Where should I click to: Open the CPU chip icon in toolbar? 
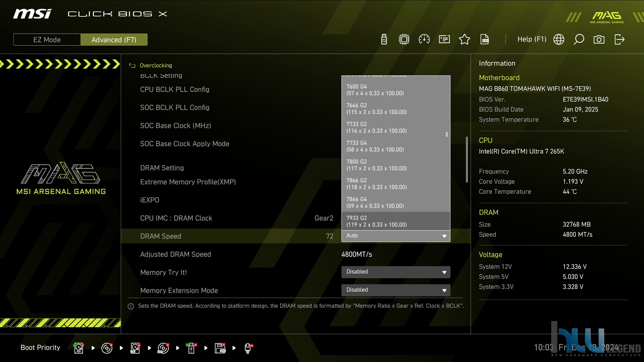[404, 39]
